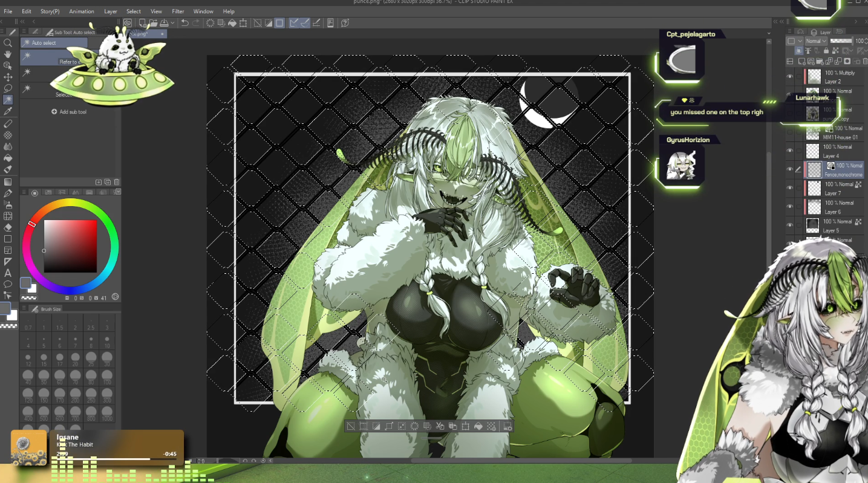
Task: Open the Animation menu
Action: point(81,11)
